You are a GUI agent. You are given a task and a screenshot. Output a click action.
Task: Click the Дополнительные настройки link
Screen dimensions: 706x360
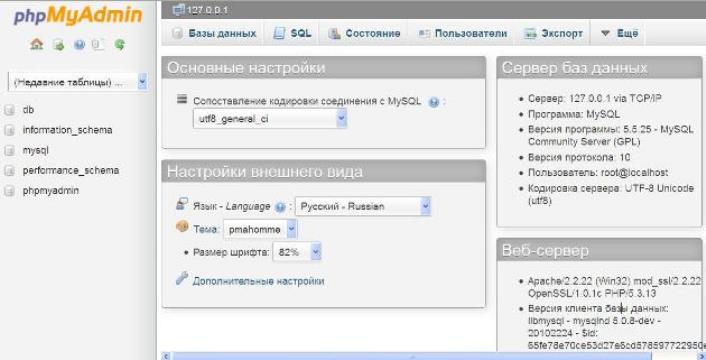click(258, 281)
